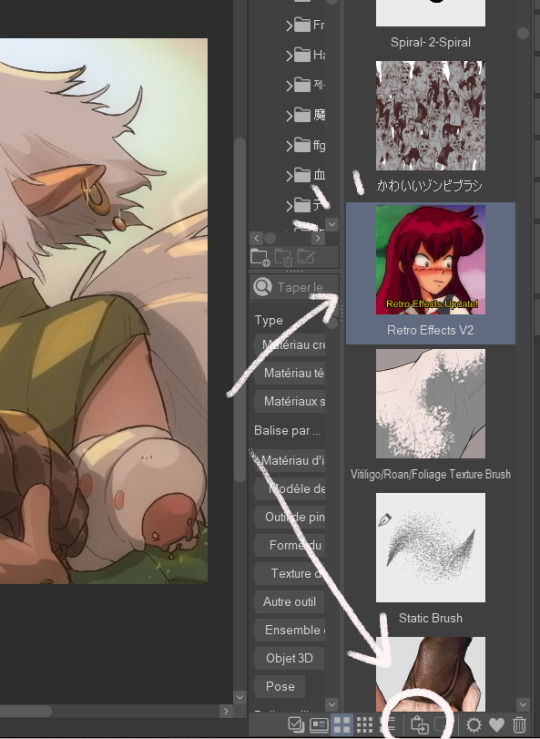Click the Retro Effects V2 label

tap(430, 330)
